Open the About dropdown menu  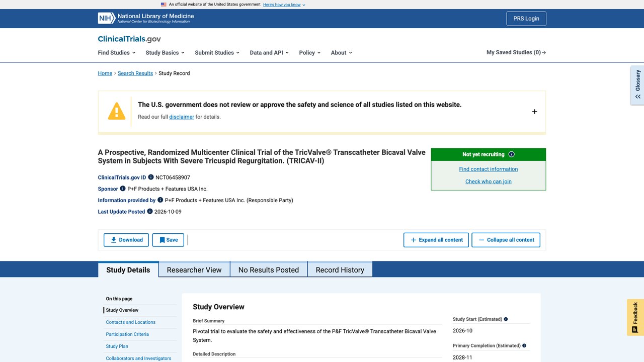coord(341,53)
